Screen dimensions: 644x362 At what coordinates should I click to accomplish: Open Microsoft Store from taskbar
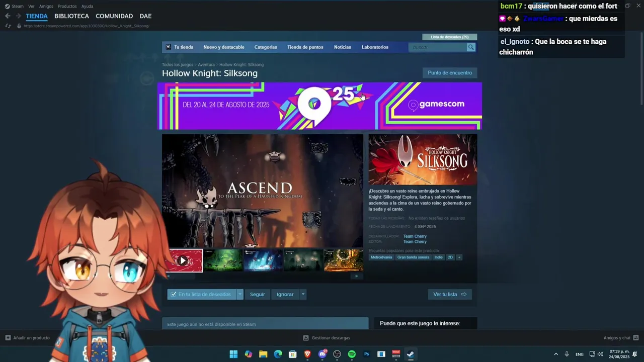pos(292,354)
